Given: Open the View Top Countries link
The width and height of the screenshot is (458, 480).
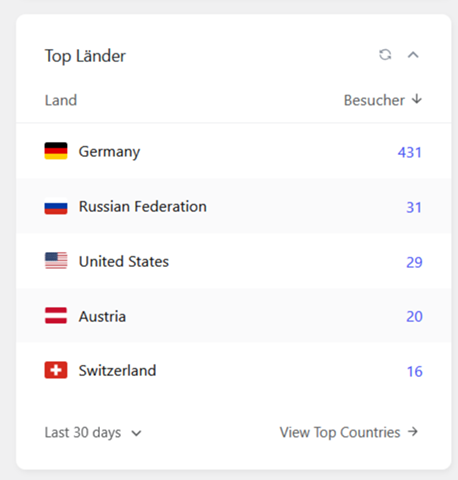Looking at the screenshot, I should [x=349, y=432].
